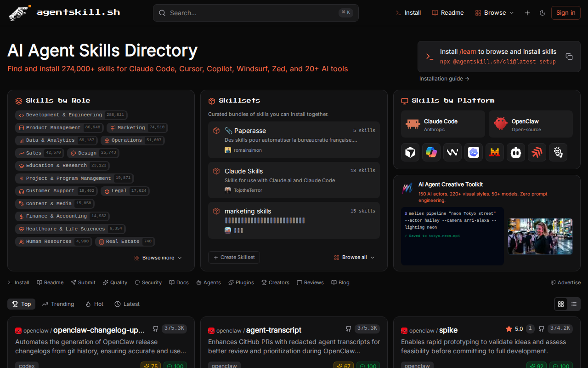Open the Design role tag
588x368 pixels.
coord(93,153)
